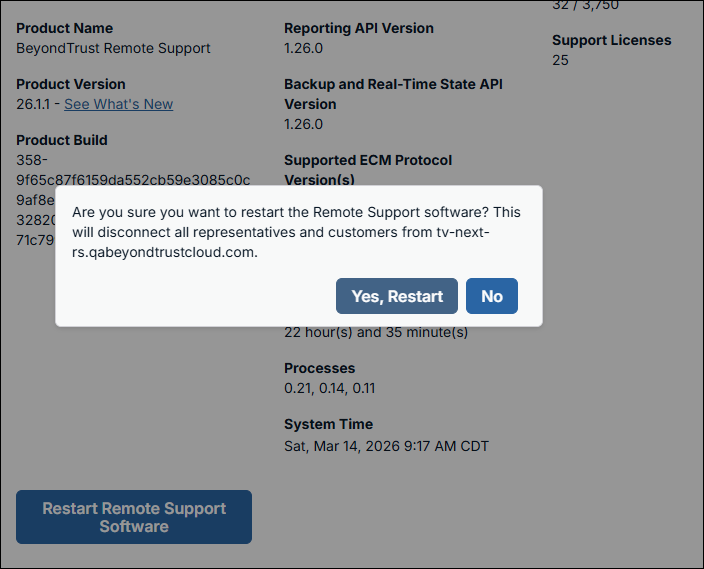Click the Product Name heading
The width and height of the screenshot is (704, 569).
(65, 28)
